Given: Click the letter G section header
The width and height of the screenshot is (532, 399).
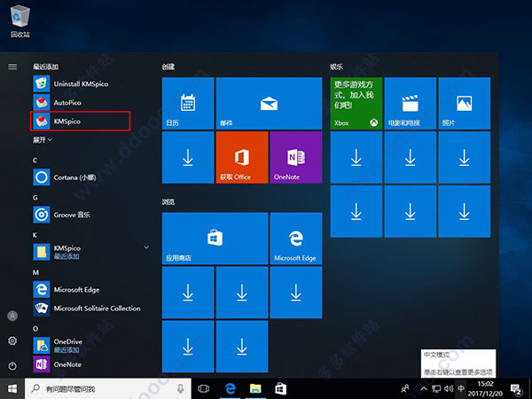Looking at the screenshot, I should [35, 198].
